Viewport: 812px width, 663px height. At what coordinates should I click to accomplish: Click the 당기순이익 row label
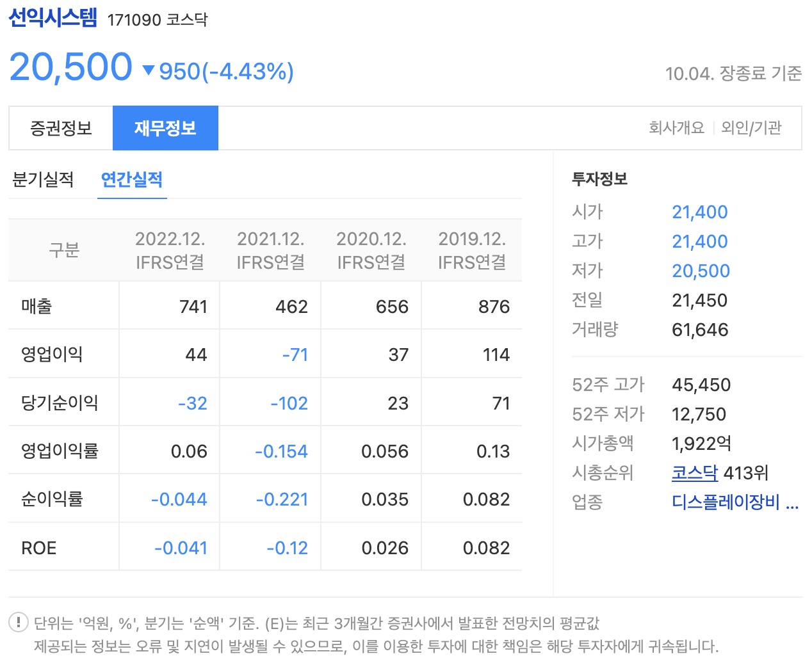60,403
